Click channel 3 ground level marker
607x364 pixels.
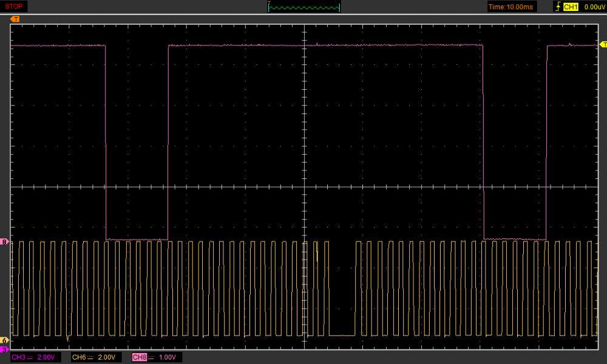click(4, 350)
